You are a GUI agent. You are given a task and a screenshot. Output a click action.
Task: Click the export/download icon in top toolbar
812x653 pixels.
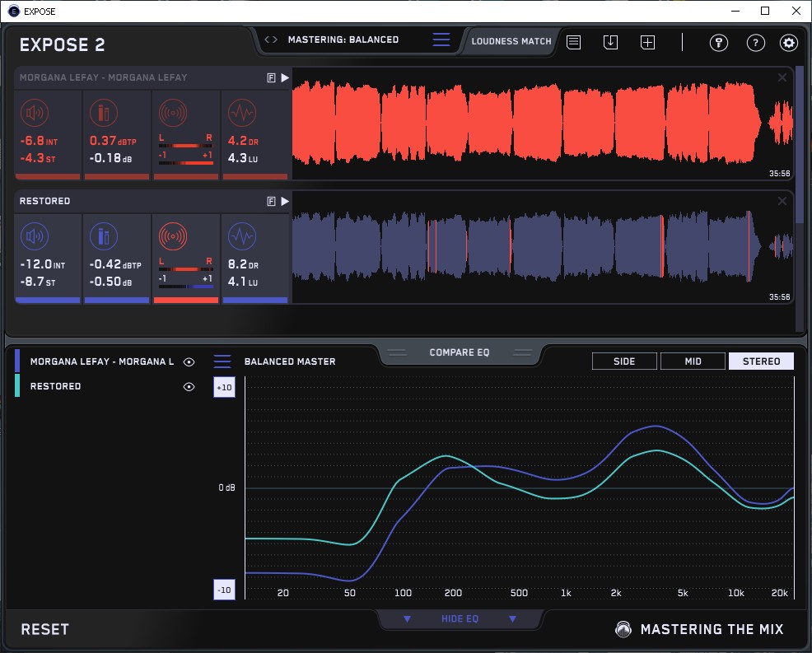(610, 42)
